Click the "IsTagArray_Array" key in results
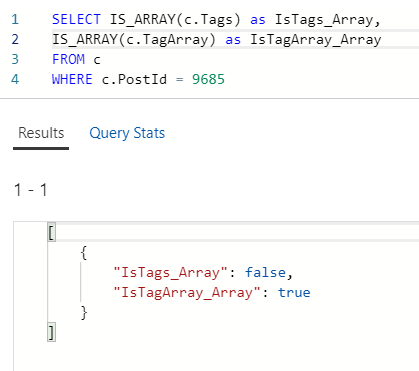The width and height of the screenshot is (419, 371). 187,293
